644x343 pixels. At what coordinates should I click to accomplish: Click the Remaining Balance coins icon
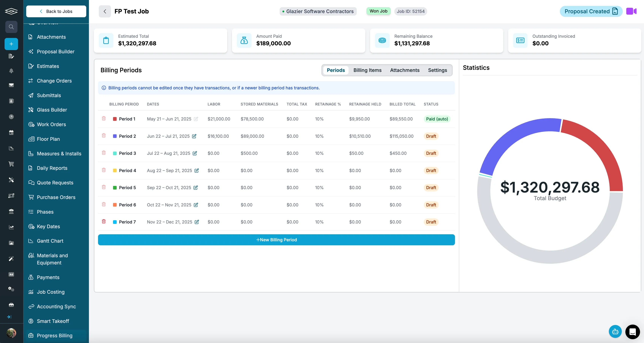pyautogui.click(x=382, y=40)
